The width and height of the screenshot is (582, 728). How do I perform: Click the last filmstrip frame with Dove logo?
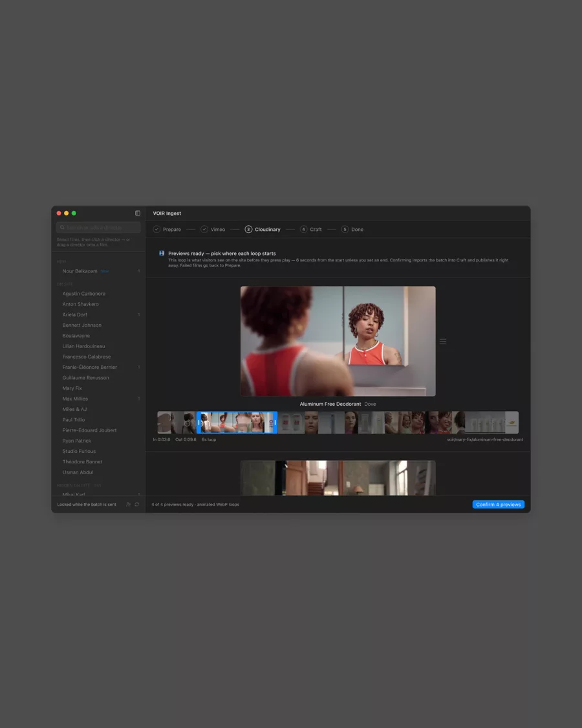tap(512, 423)
